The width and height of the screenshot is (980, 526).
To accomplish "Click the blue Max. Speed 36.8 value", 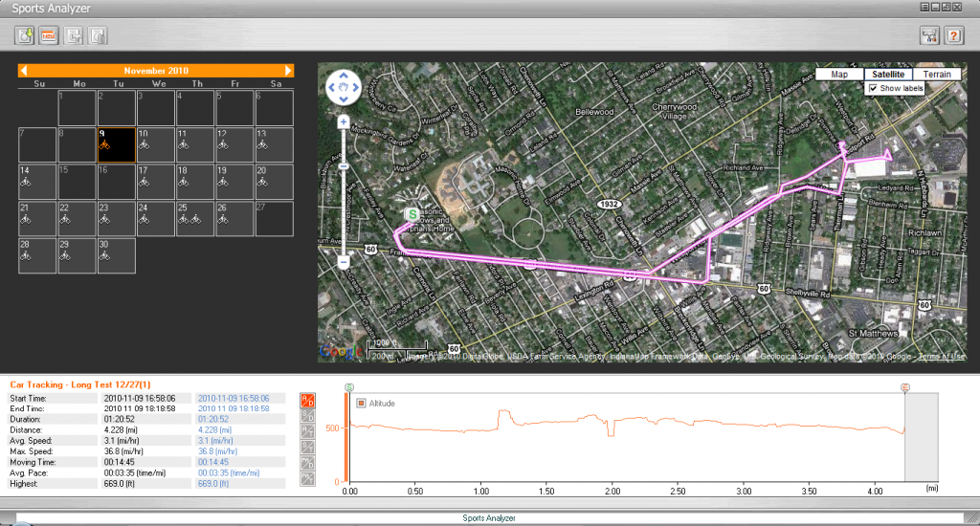I will pyautogui.click(x=217, y=451).
